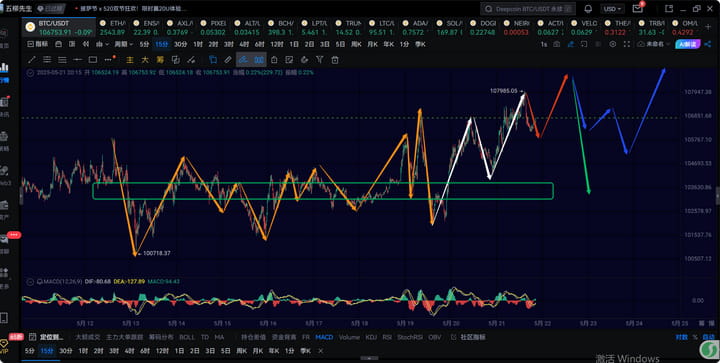This screenshot has width=720, height=363.
Task: Toggle the MA indicator
Action: pos(219,337)
